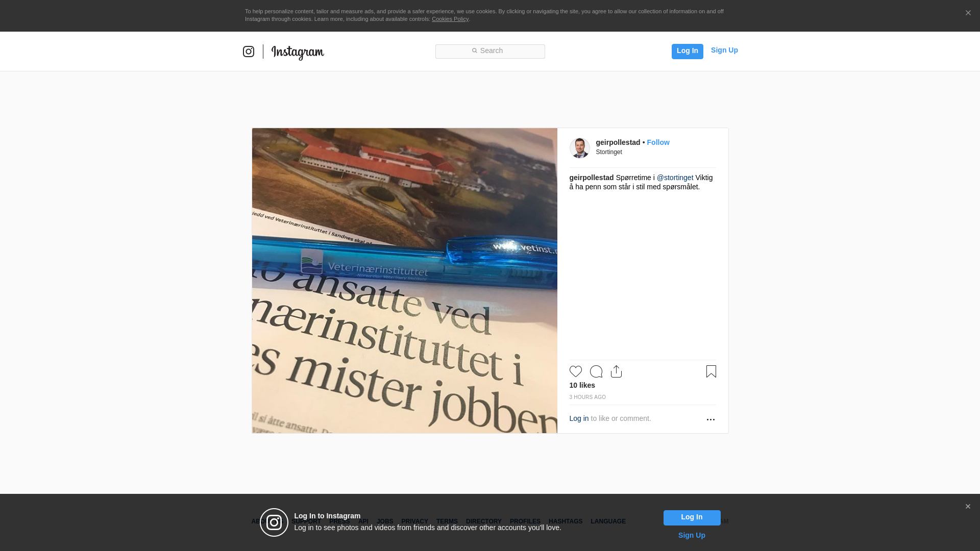This screenshot has width=980, height=551.
Task: Open the HASHTAGS footer link
Action: click(565, 521)
